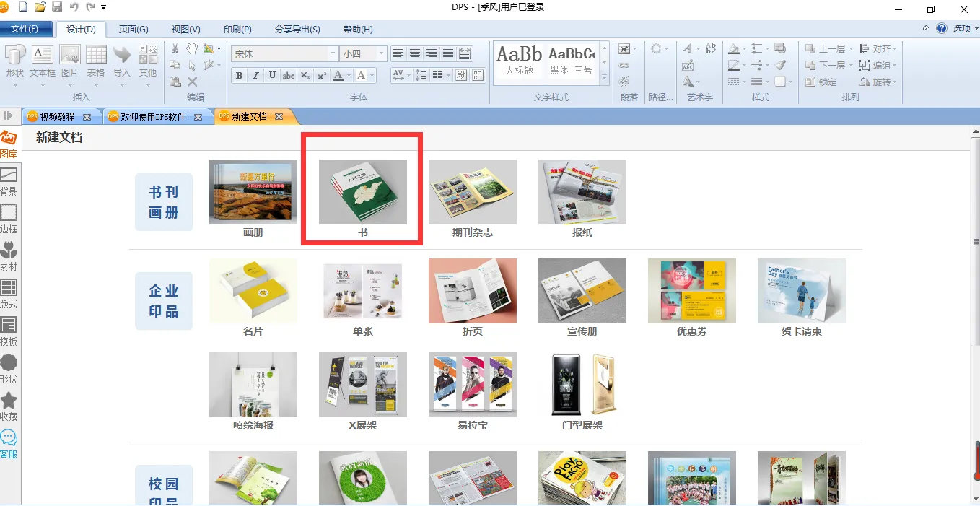Open the 收藏 favorites sidebar panel
980x506 pixels.
click(9, 407)
